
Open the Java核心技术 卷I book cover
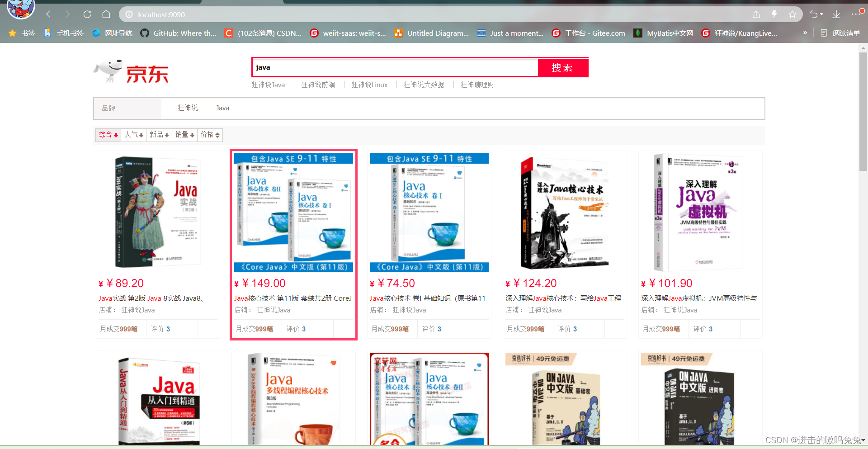(429, 213)
